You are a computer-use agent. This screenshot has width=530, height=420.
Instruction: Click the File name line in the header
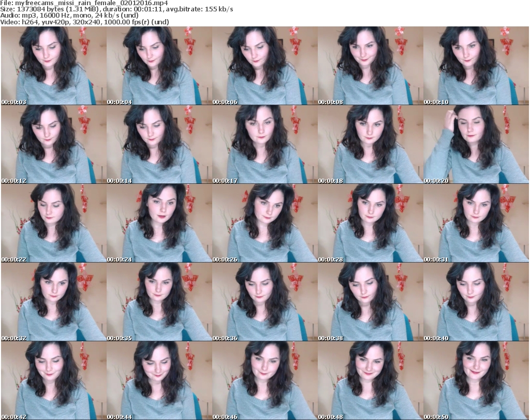click(x=84, y=3)
